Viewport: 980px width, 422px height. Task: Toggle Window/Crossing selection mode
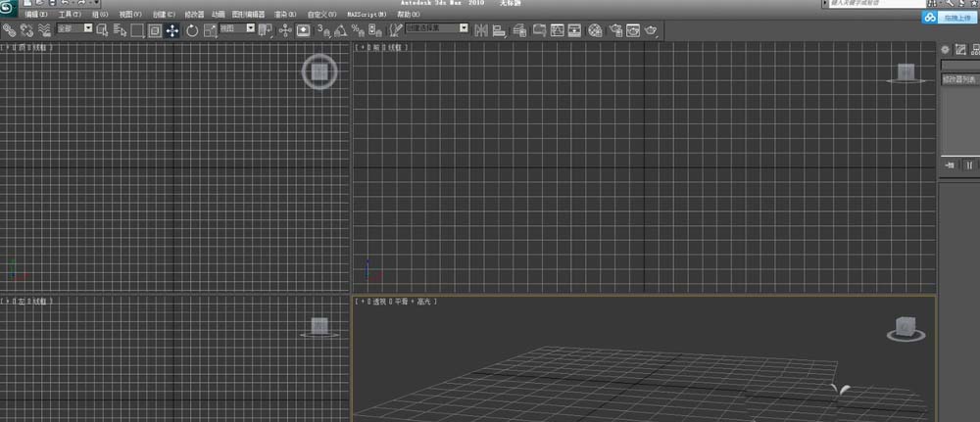(x=155, y=30)
